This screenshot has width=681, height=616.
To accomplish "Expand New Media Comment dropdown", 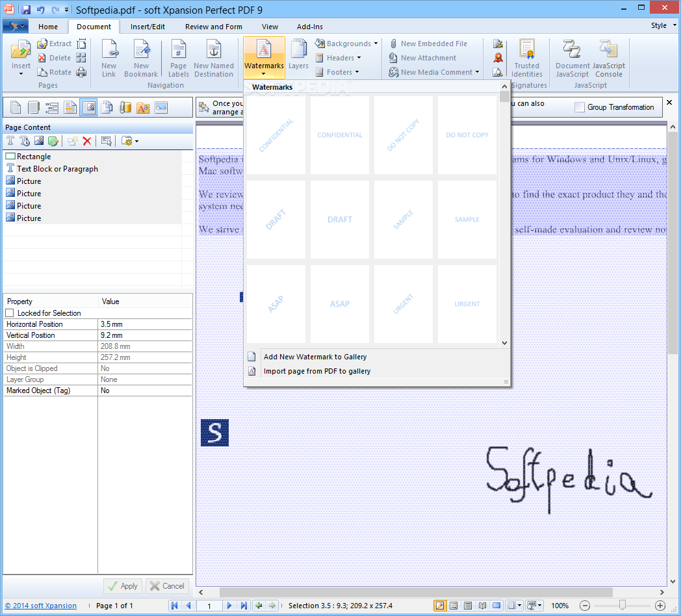I will tap(478, 72).
